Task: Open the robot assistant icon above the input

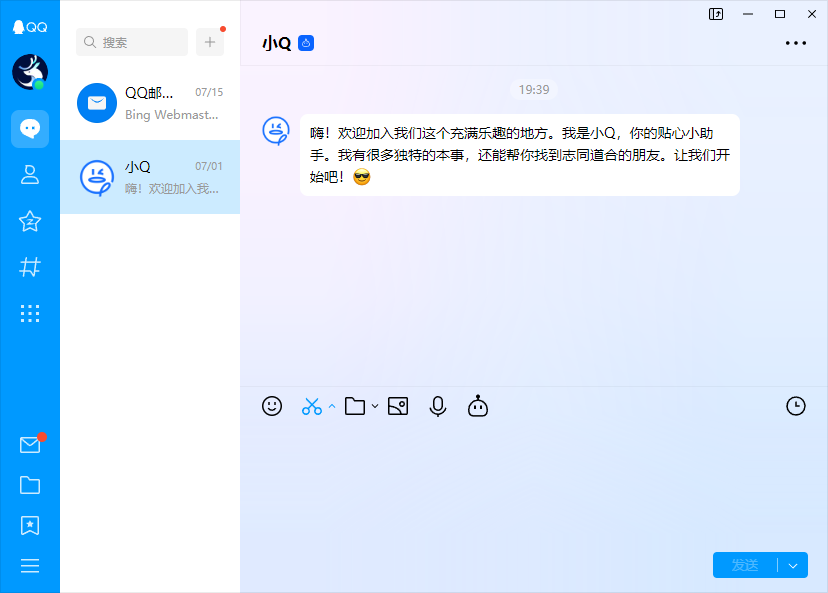Action: click(x=477, y=406)
